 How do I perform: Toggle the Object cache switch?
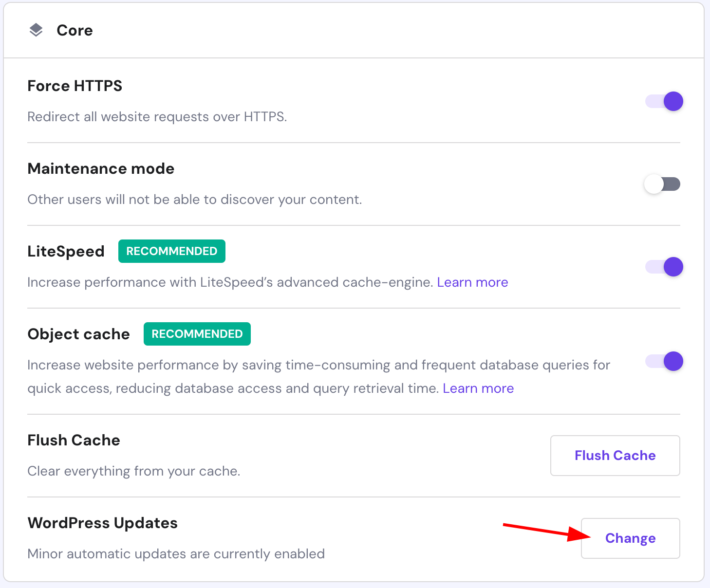(664, 361)
